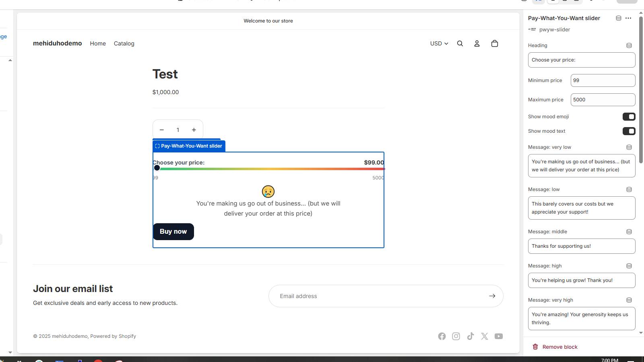Click the settings panel scroll-up arrow
Screen dimensions: 644x362
click(x=641, y=13)
